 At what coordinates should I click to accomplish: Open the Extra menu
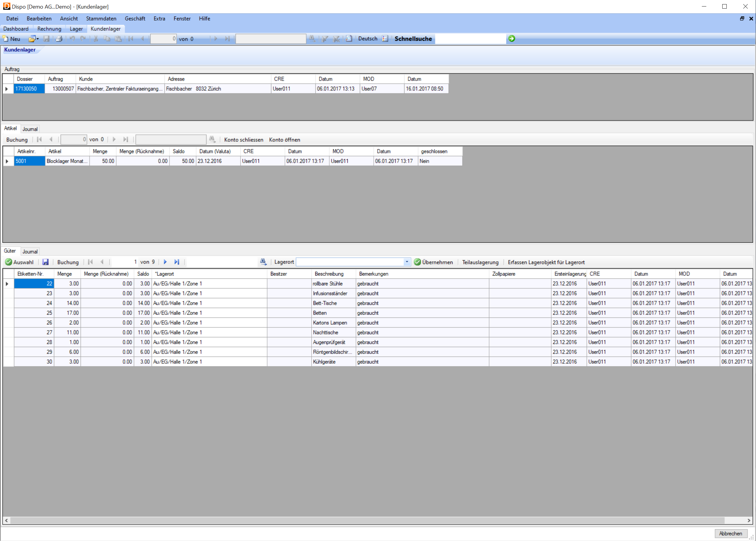point(159,19)
